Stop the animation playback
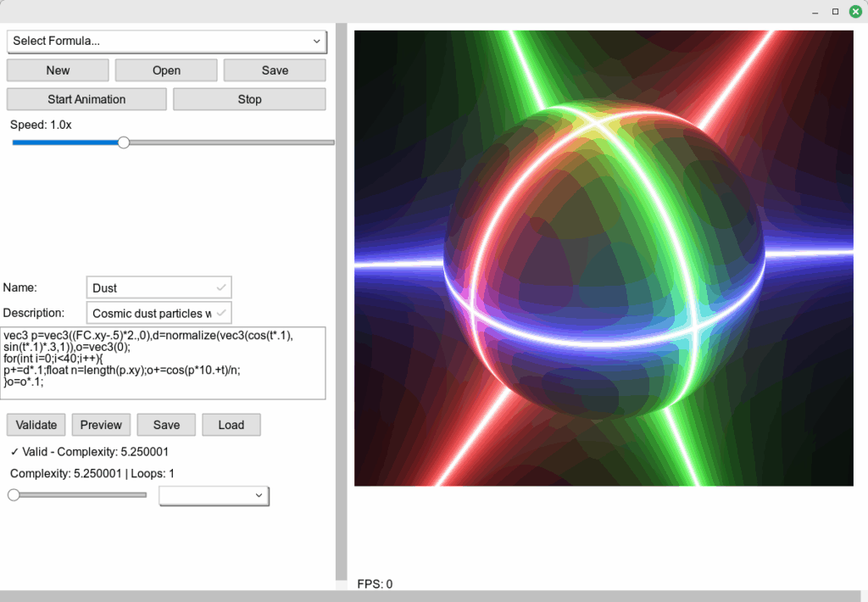868x602 pixels. (249, 99)
